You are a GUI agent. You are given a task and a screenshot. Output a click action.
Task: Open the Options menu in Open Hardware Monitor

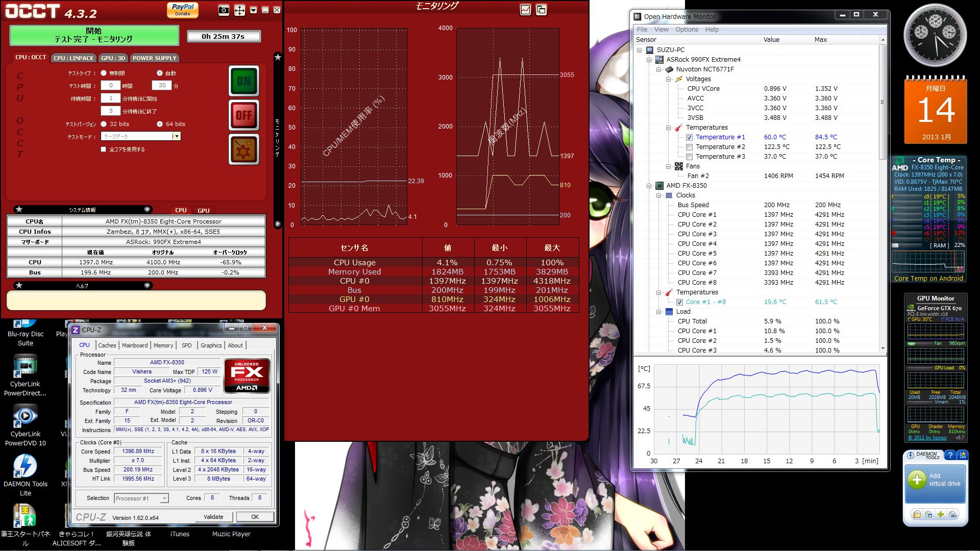687,29
